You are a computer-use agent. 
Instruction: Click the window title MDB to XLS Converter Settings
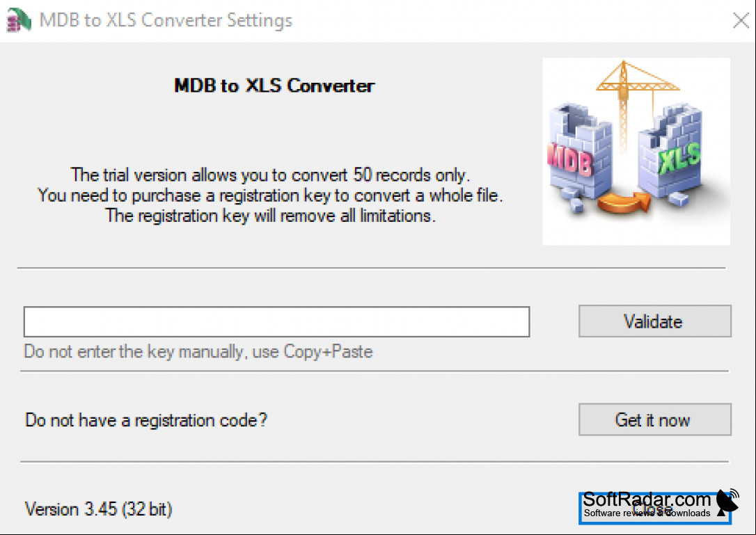pos(166,20)
